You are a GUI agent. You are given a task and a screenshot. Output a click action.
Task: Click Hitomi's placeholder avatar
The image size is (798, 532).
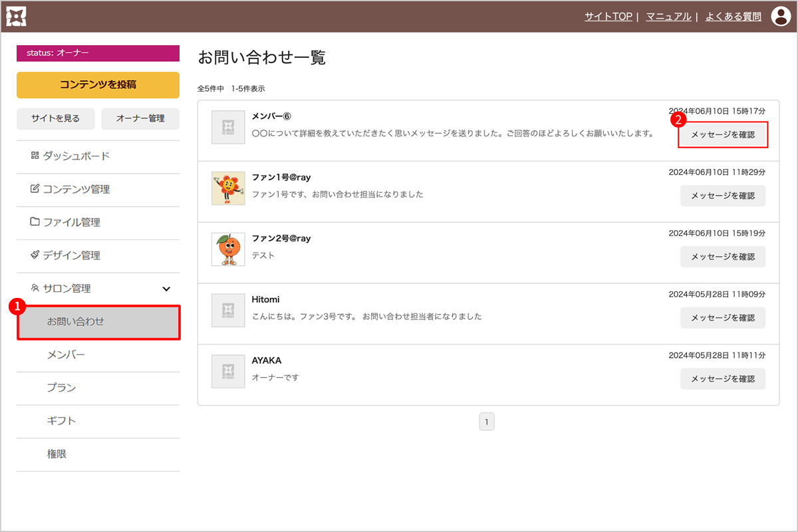click(x=228, y=311)
